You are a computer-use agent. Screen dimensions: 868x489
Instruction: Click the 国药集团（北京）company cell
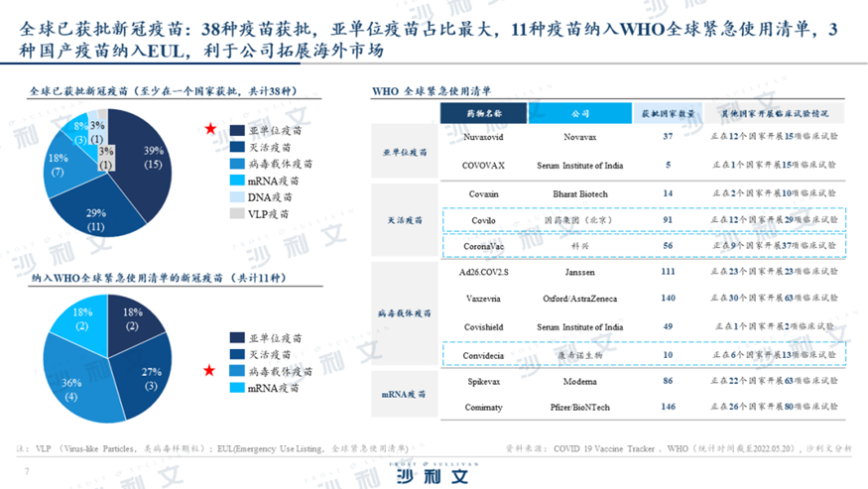tap(579, 220)
